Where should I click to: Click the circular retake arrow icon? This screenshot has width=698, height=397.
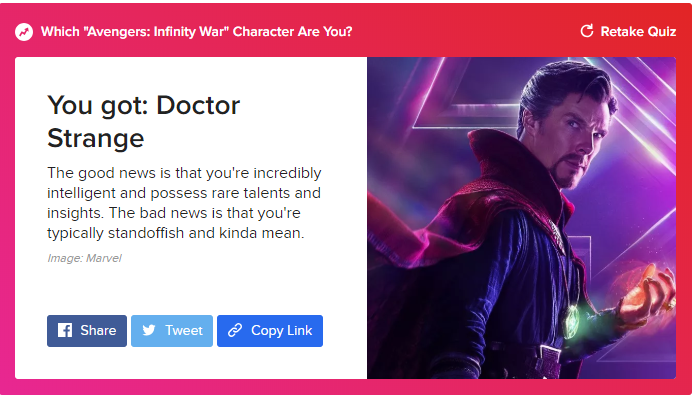pos(587,31)
